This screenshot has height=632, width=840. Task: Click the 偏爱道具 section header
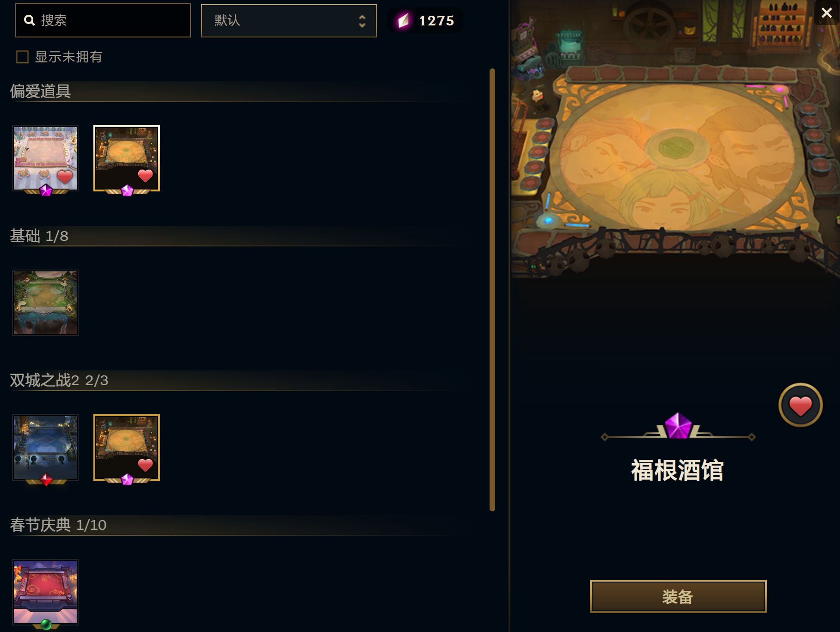(x=40, y=91)
